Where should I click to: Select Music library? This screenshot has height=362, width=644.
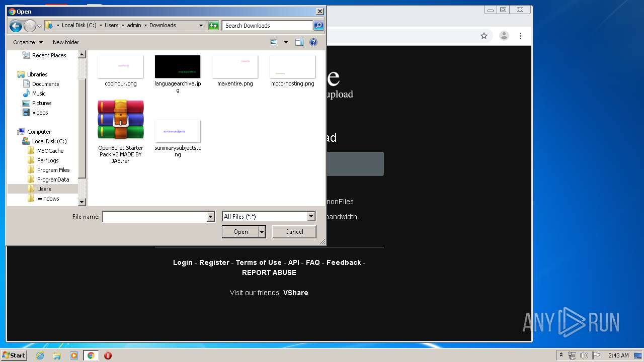coord(34,94)
